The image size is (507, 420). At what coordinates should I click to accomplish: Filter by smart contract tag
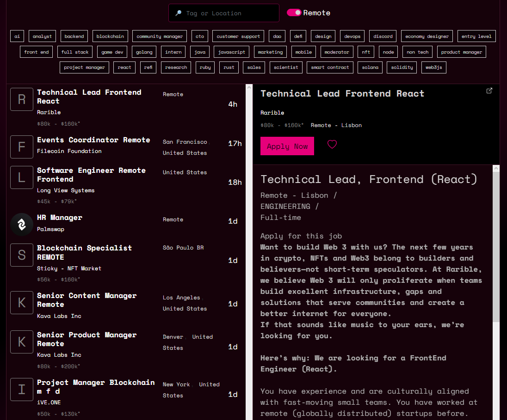point(330,67)
